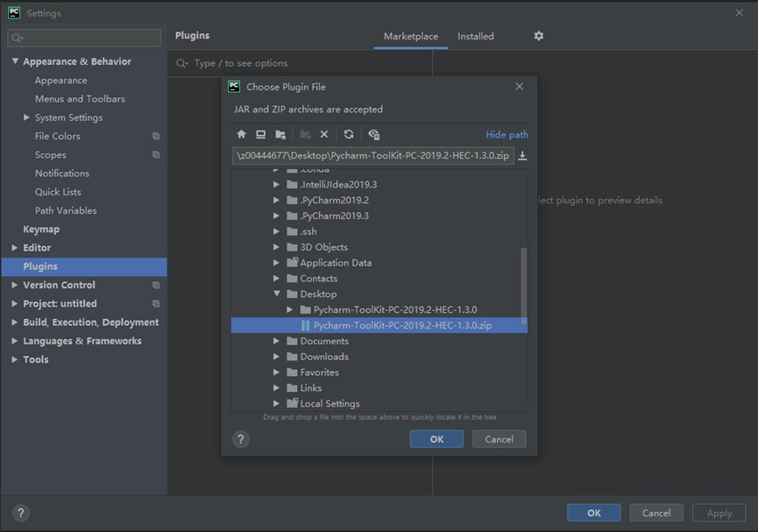Open Plugins settings gear icon
Viewport: 758px width, 532px height.
tap(539, 36)
